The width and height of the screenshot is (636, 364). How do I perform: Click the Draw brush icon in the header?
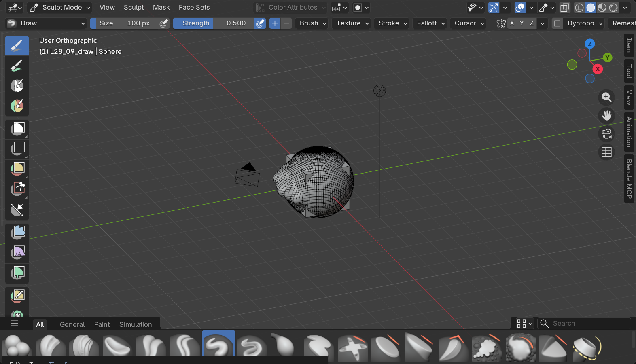12,23
